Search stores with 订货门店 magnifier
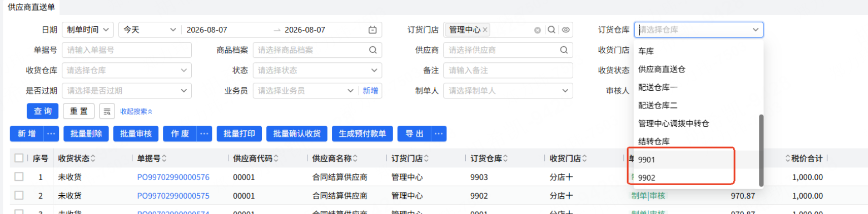The image size is (868, 214). [551, 30]
